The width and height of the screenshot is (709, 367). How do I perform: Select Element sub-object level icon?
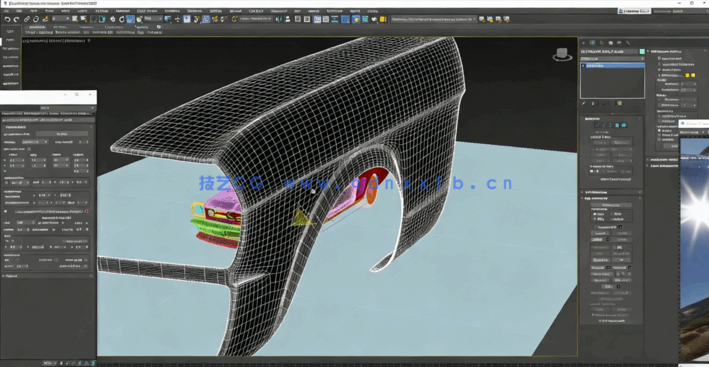[x=624, y=125]
